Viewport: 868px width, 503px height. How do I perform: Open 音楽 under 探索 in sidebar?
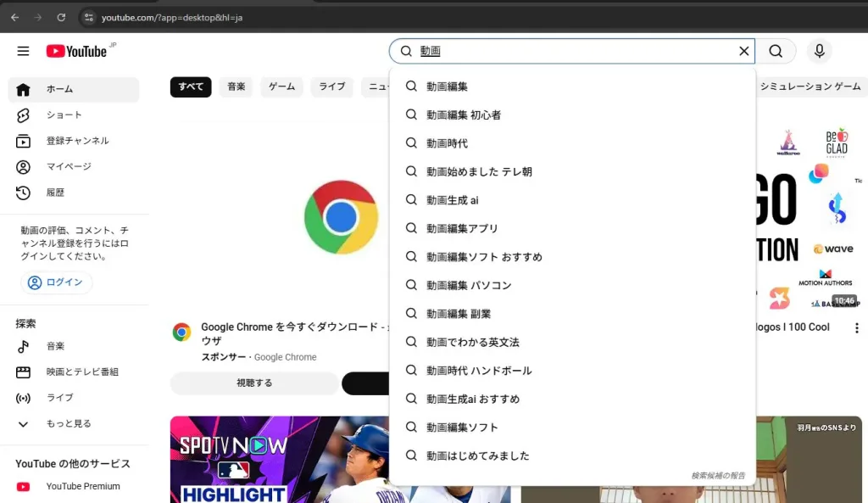[x=74, y=346]
